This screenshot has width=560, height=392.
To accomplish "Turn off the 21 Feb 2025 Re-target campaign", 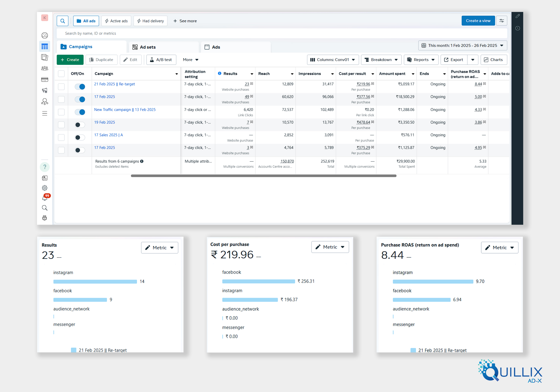I will point(80,87).
